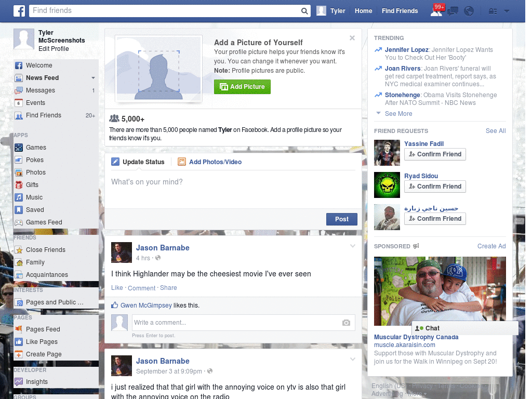The width and height of the screenshot is (532, 399).
Task: Open the Jennifer Lopez trending topic
Action: click(x=406, y=50)
